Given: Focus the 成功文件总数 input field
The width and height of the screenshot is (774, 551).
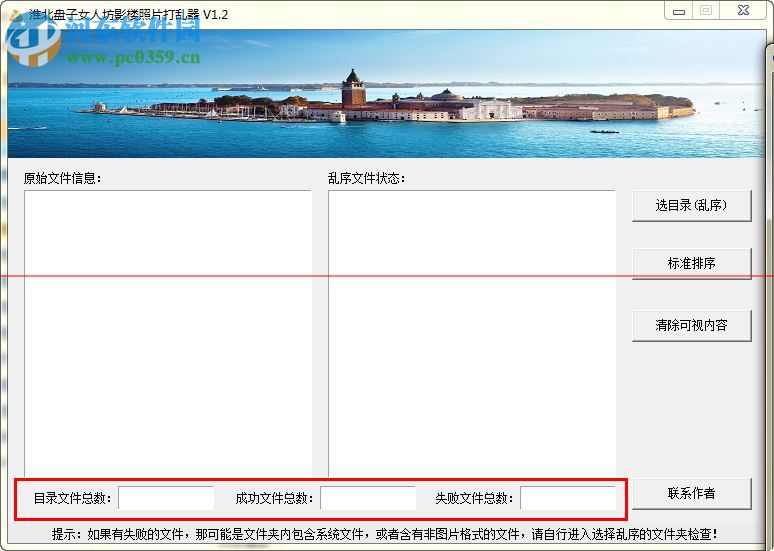Looking at the screenshot, I should point(368,498).
